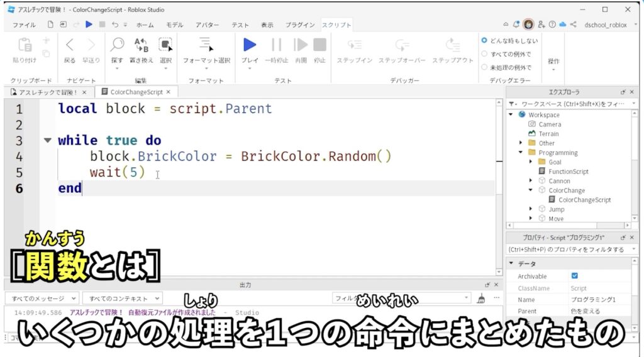Click the Replace (置き換え) icon
644x357 pixels.
(x=141, y=45)
